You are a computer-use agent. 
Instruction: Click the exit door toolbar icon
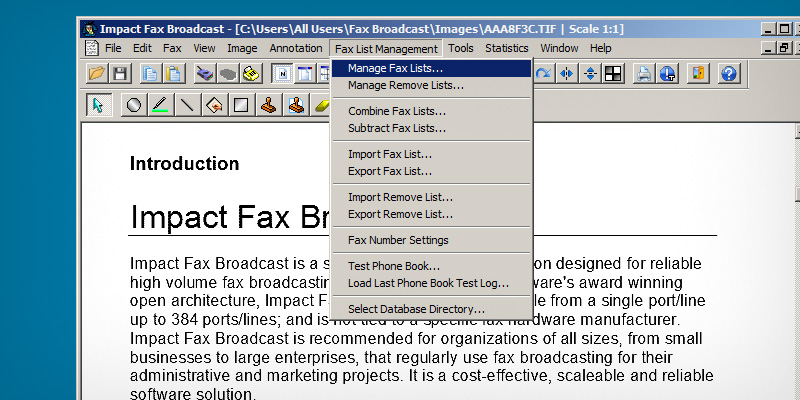(698, 73)
